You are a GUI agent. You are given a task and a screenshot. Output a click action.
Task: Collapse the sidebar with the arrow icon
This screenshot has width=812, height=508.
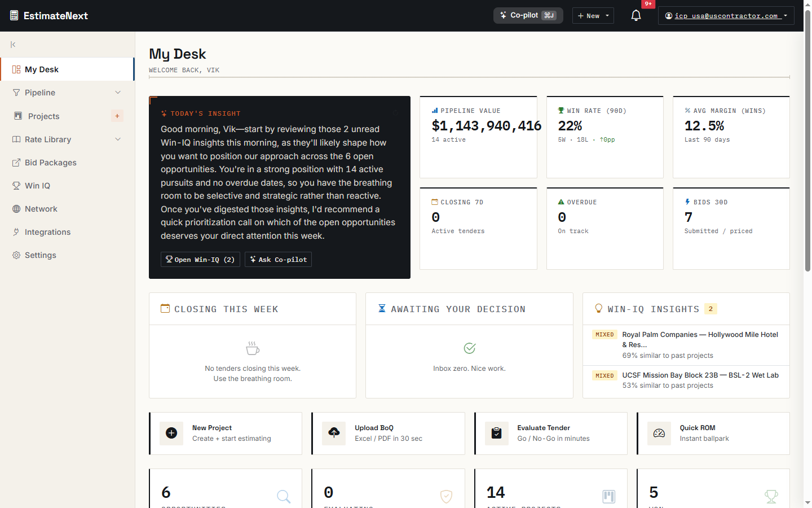pyautogui.click(x=13, y=45)
